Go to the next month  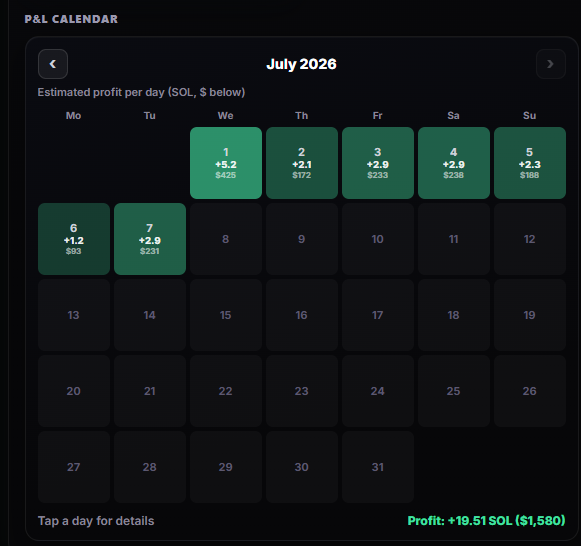click(551, 64)
